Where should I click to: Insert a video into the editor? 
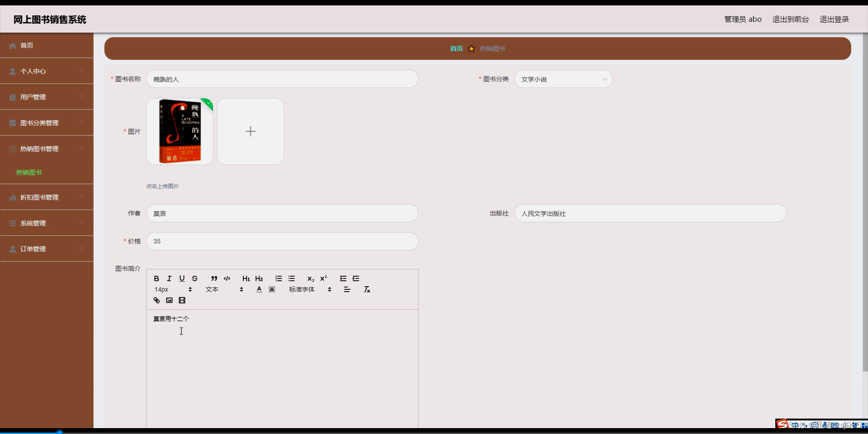[182, 300]
